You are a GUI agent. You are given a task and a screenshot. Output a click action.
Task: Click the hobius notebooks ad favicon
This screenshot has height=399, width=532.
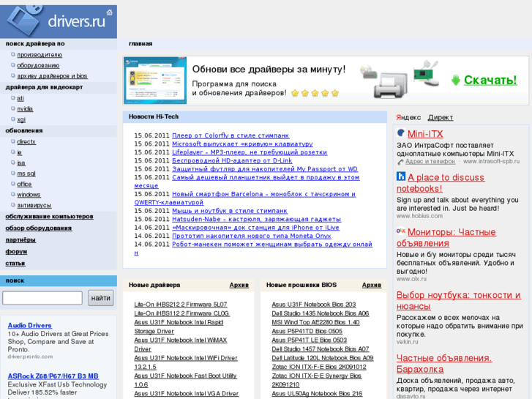coord(401,176)
